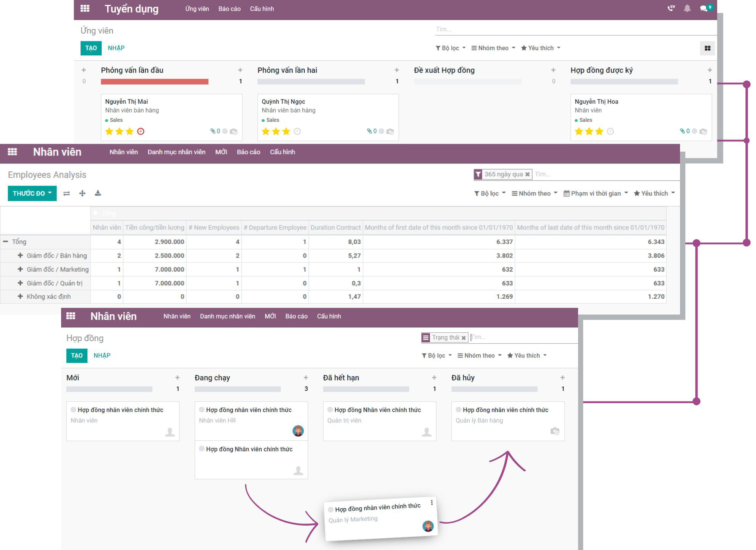Click the TẠO button in Ứng viên

click(91, 48)
